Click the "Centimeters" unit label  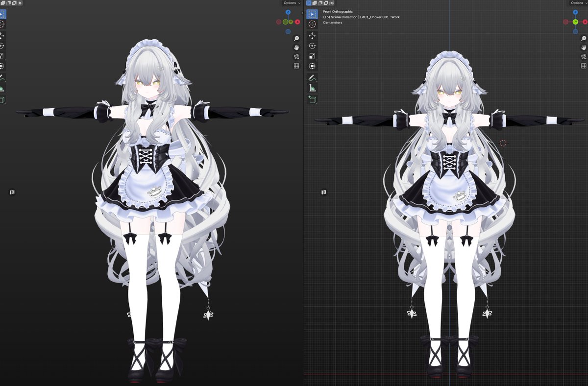pos(333,23)
